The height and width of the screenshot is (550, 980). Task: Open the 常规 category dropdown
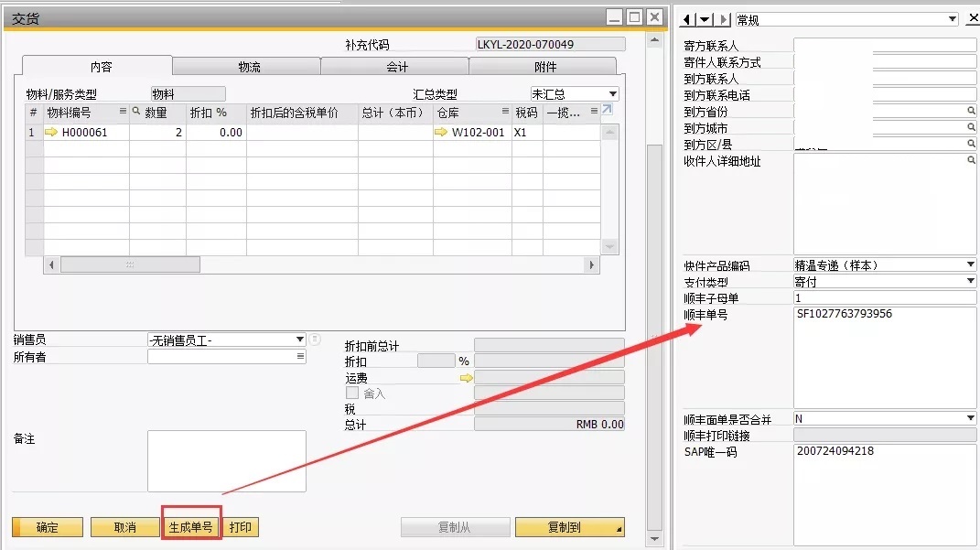[x=952, y=19]
